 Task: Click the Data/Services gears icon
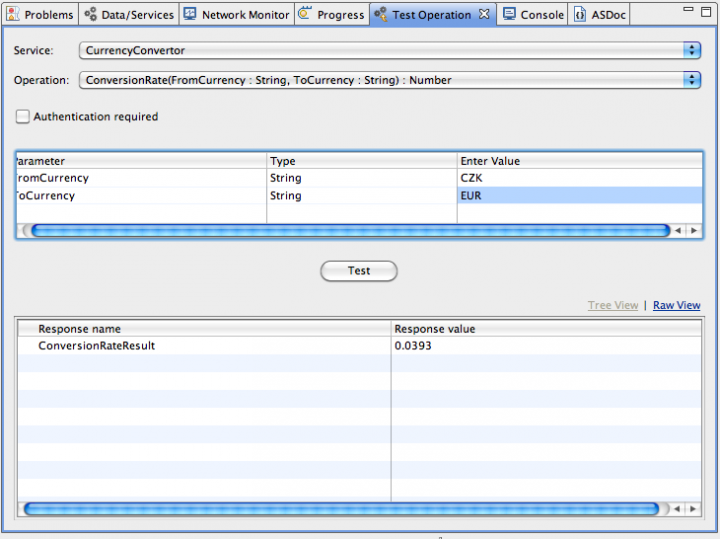click(x=90, y=14)
